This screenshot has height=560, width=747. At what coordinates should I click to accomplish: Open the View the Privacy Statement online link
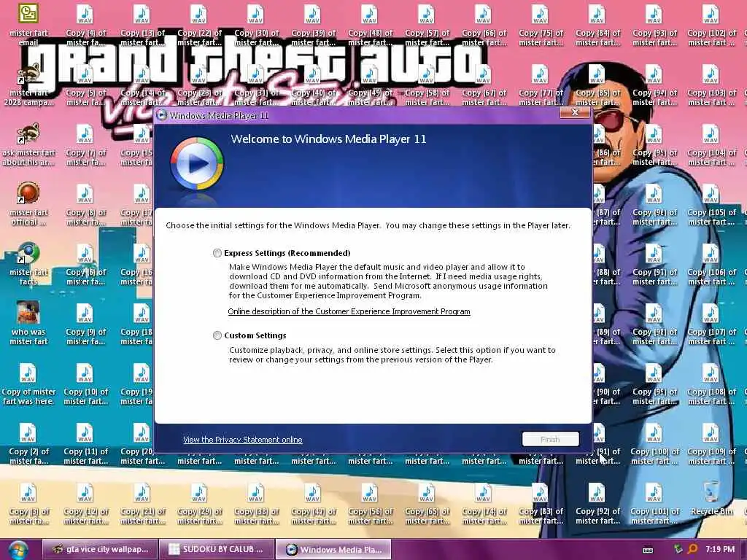tap(242, 440)
